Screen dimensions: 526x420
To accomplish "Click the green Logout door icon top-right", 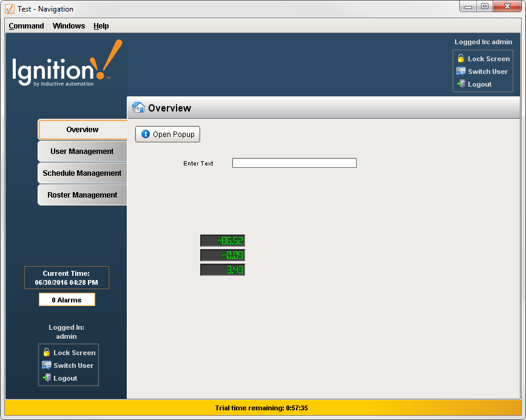I will [x=462, y=84].
